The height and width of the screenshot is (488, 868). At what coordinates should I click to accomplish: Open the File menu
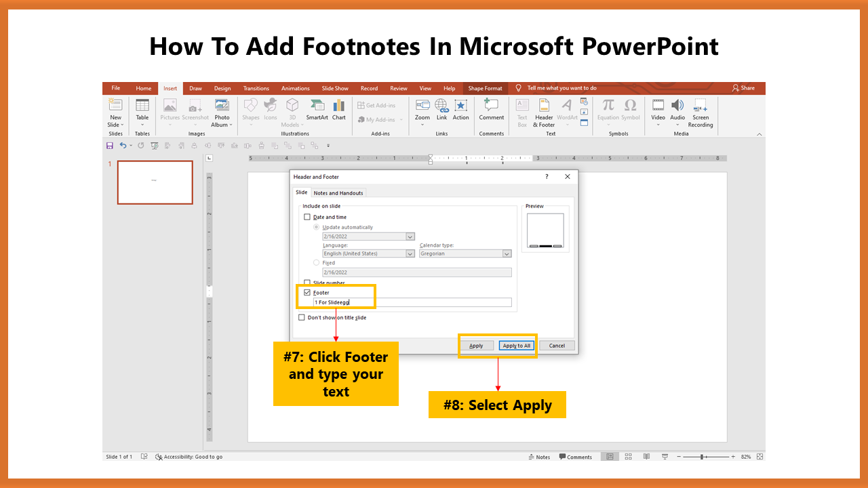[x=116, y=88]
